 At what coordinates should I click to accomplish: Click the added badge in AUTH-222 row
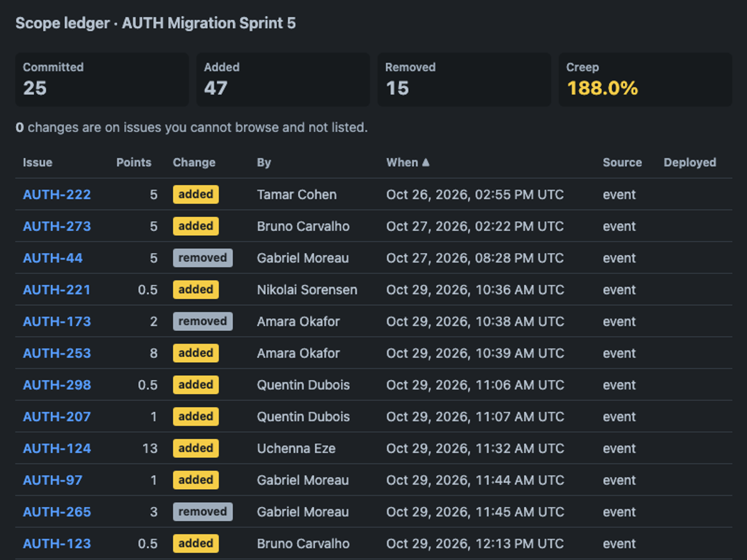click(196, 195)
